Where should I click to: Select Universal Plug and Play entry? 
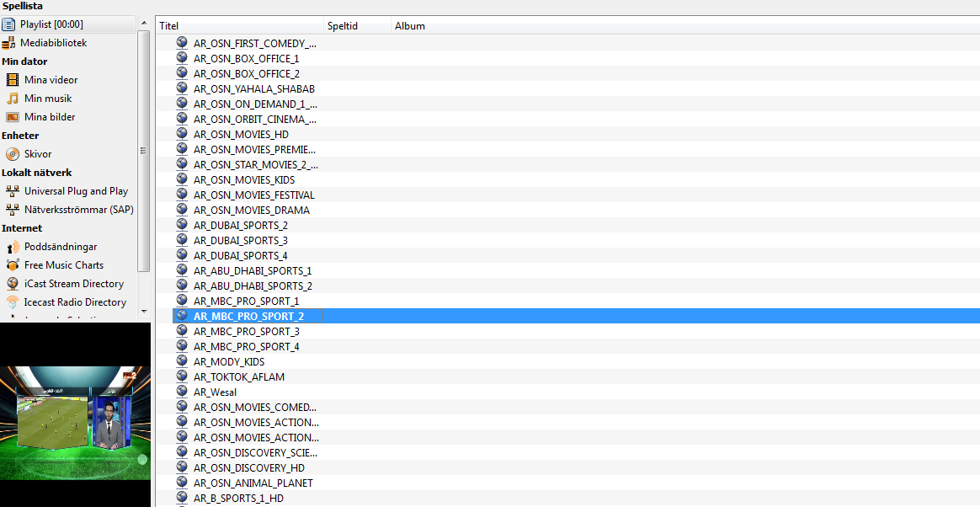pyautogui.click(x=77, y=191)
